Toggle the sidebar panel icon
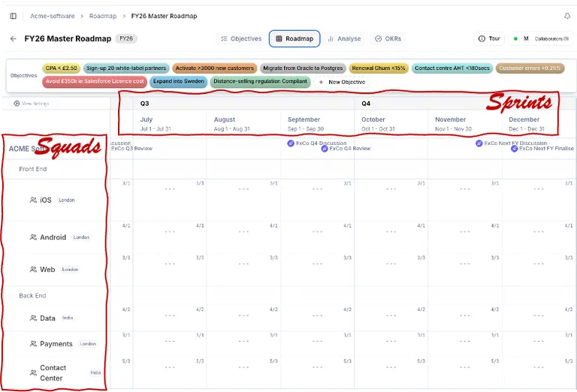The width and height of the screenshot is (577, 392). (x=14, y=16)
